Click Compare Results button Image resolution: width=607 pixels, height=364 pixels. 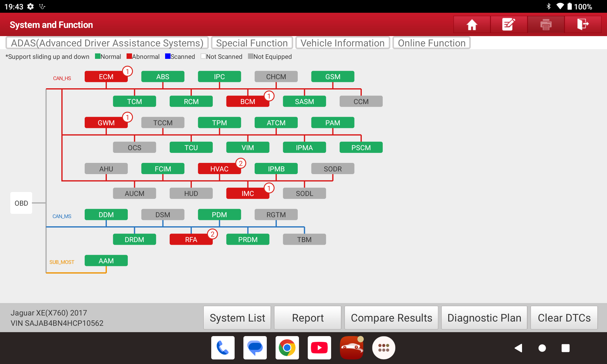point(391,318)
